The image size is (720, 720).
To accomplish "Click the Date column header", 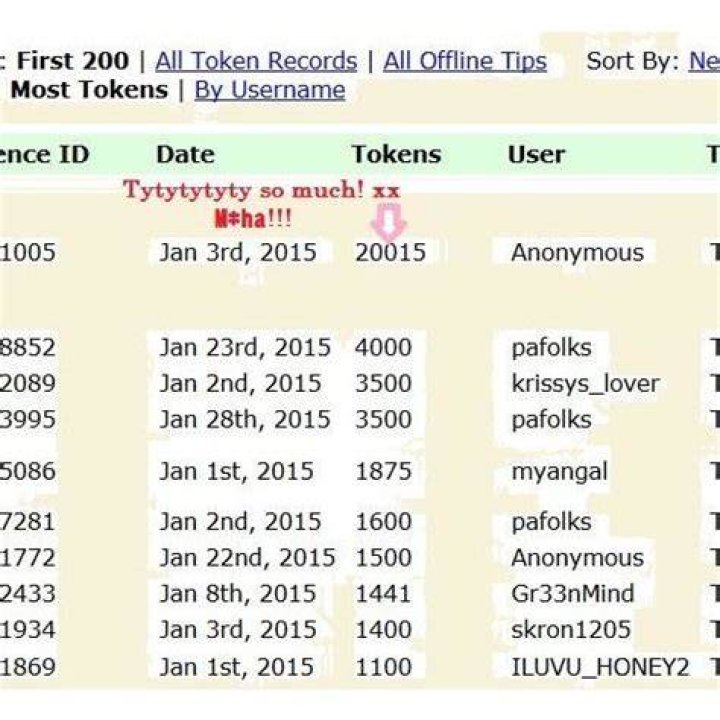I will pyautogui.click(x=186, y=154).
